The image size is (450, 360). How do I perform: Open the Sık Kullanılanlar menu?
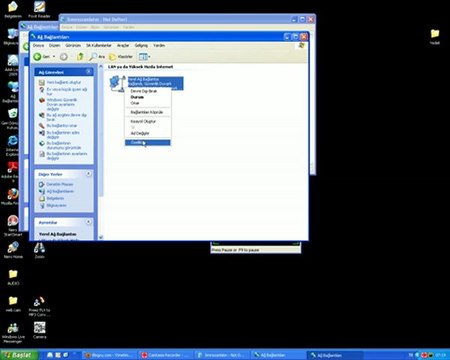tap(99, 45)
